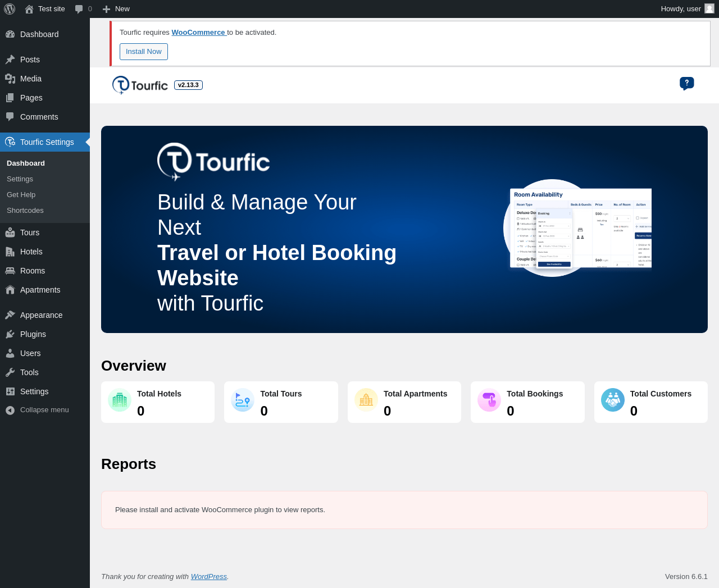Open the Apartments menu

pyautogui.click(x=40, y=290)
